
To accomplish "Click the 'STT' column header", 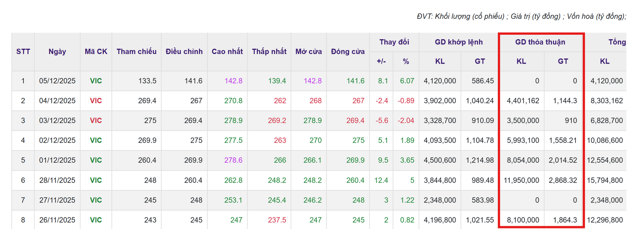I will point(23,52).
